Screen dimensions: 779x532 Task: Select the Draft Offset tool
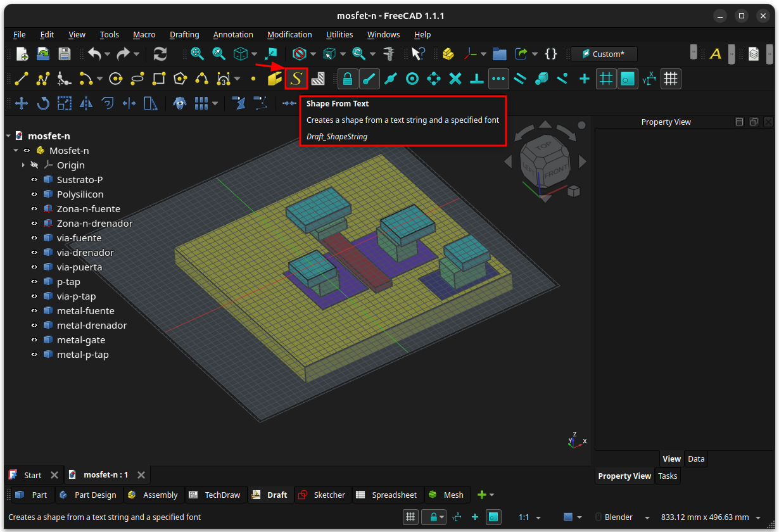click(x=108, y=103)
